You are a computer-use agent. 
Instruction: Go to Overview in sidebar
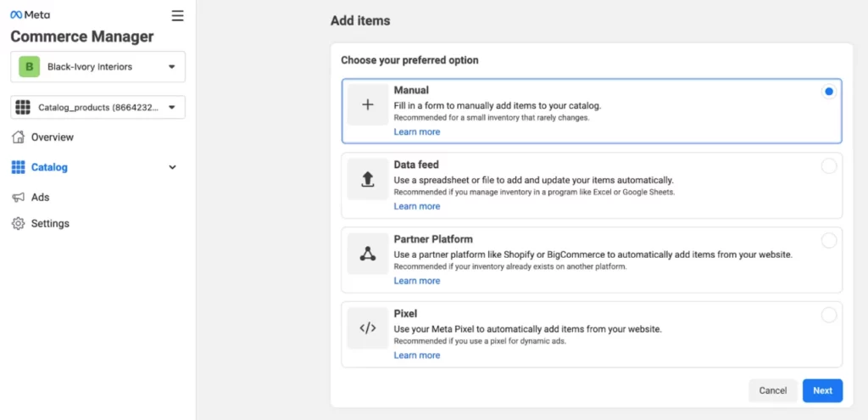[52, 137]
